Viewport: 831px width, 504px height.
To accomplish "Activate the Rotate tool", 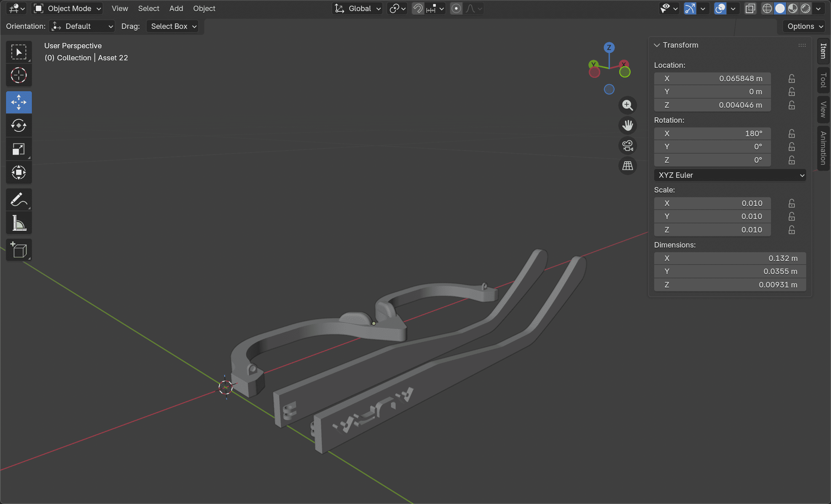I will 18,125.
